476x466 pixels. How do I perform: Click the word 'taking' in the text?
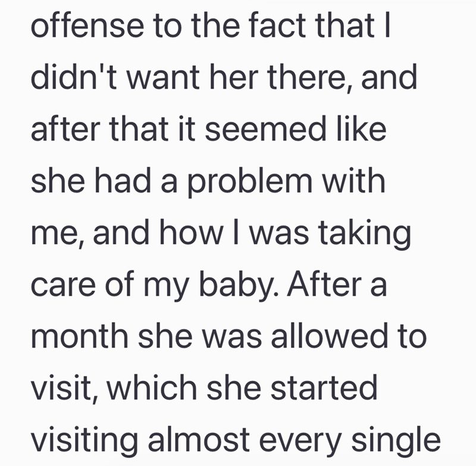pos(365,234)
